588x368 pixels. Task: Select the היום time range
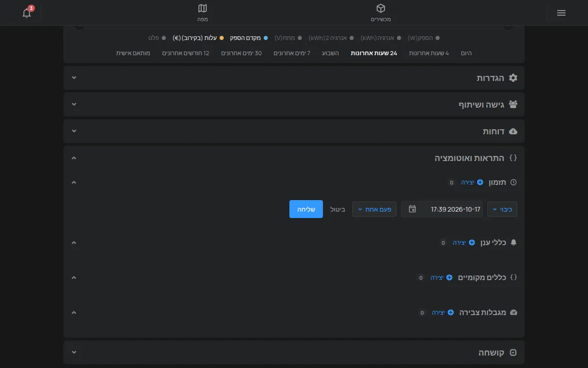pyautogui.click(x=466, y=53)
